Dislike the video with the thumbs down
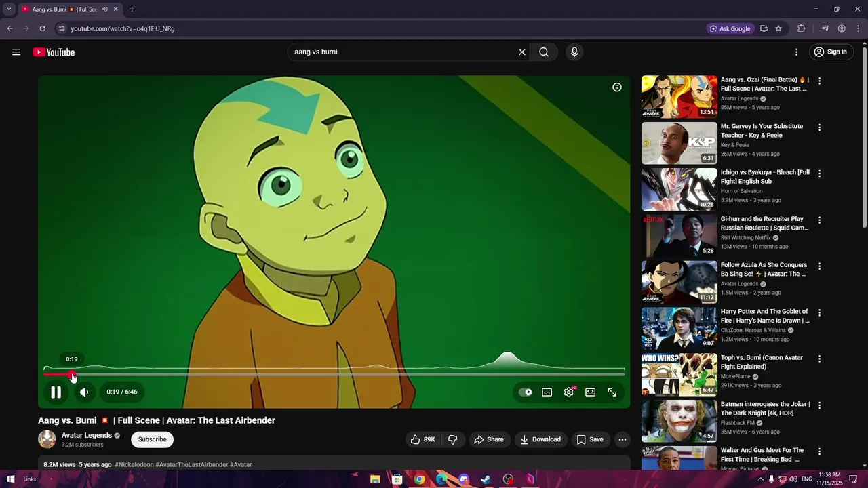868x488 pixels. tap(452, 439)
